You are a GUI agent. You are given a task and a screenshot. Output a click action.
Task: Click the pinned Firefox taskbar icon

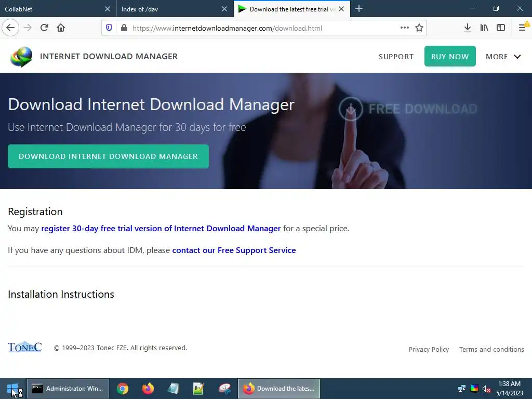[148, 389]
